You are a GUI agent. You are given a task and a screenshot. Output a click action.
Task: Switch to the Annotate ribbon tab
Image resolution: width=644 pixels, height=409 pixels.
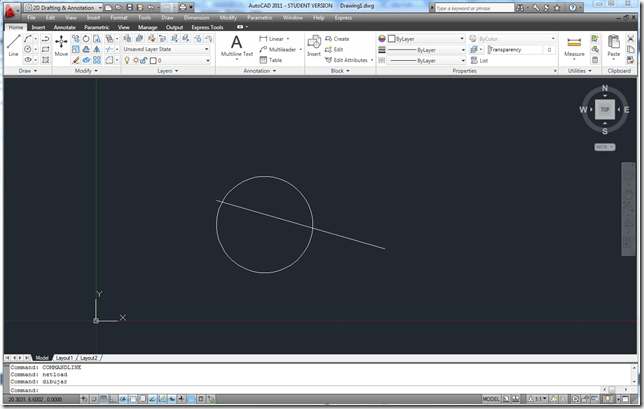tap(64, 27)
